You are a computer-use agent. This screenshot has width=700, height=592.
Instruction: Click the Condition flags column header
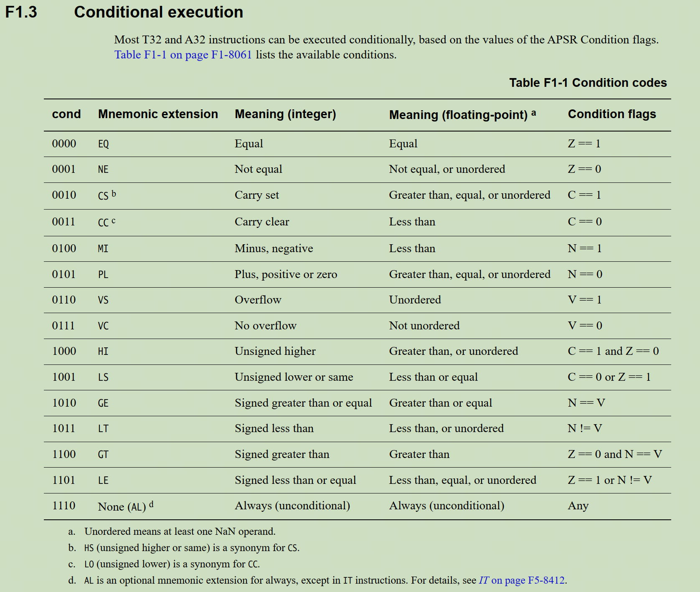(612, 114)
